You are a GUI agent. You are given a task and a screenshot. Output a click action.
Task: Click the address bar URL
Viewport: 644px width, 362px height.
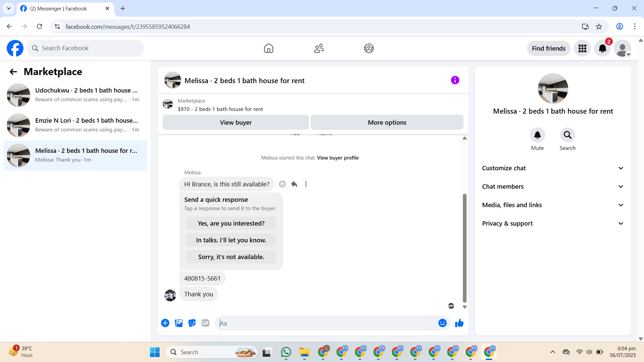tap(128, 27)
